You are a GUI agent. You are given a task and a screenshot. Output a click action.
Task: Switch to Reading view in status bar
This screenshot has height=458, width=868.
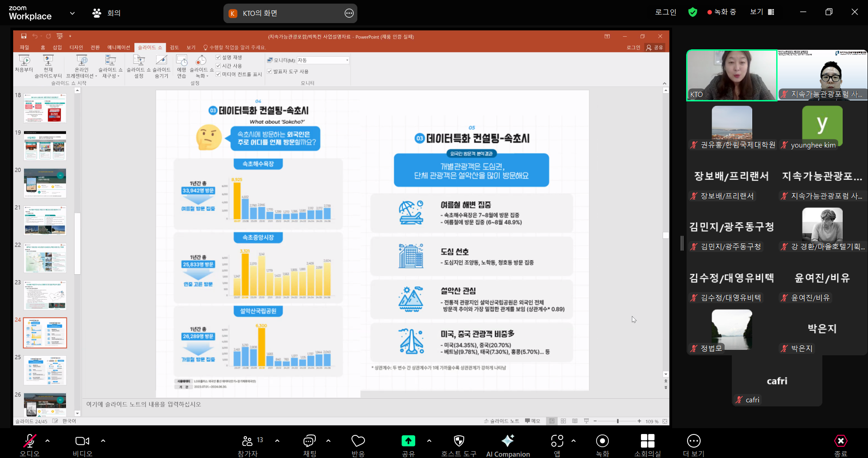575,421
